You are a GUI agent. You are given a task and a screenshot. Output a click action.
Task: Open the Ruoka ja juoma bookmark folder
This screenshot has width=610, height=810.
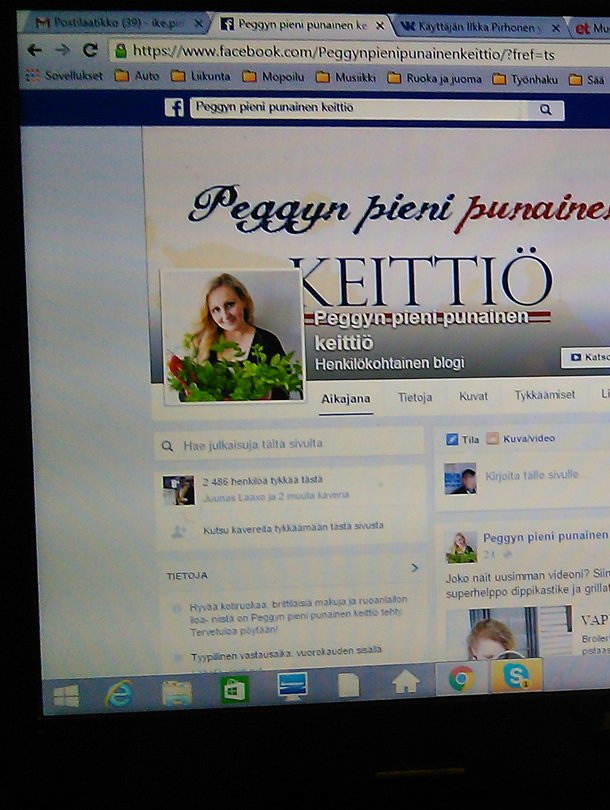pos(434,79)
